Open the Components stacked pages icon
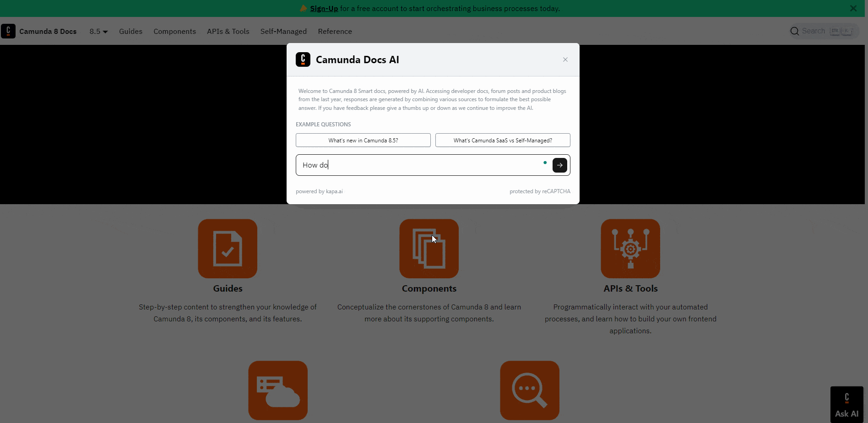The height and width of the screenshot is (423, 868). point(429,249)
